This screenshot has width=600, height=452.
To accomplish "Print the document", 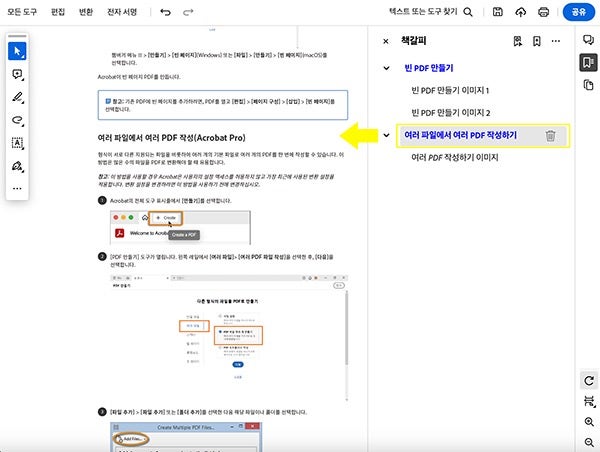I will (543, 12).
